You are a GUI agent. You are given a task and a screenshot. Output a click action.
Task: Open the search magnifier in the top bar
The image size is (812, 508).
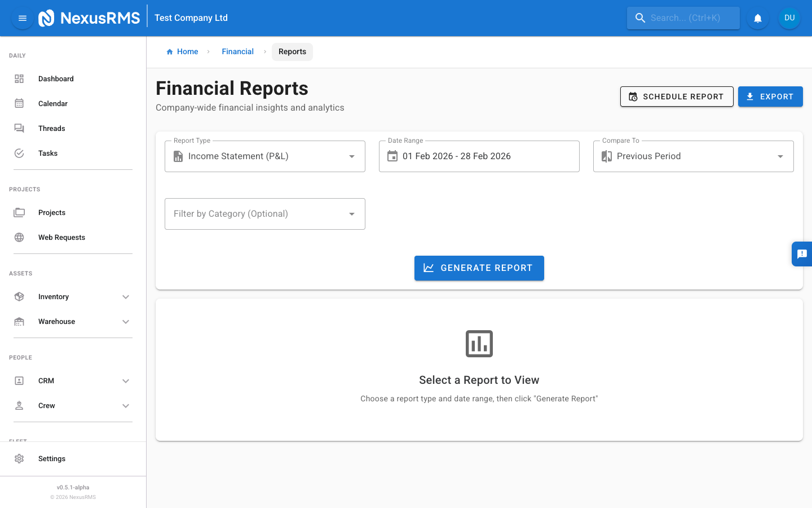tap(640, 17)
